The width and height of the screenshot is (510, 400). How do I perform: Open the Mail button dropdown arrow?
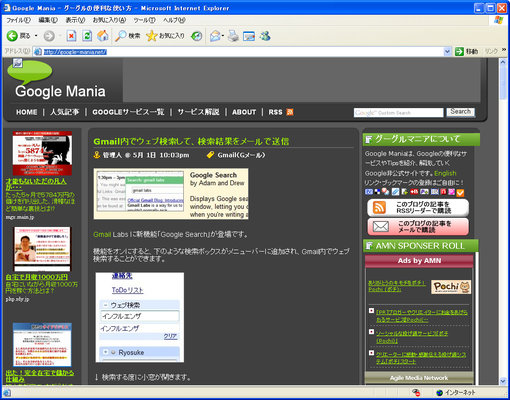tap(222, 36)
